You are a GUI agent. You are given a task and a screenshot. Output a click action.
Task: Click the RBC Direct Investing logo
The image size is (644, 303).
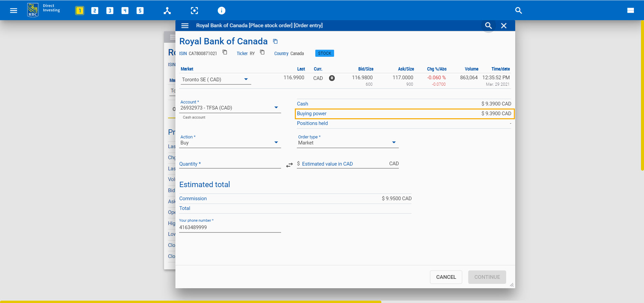click(x=33, y=10)
